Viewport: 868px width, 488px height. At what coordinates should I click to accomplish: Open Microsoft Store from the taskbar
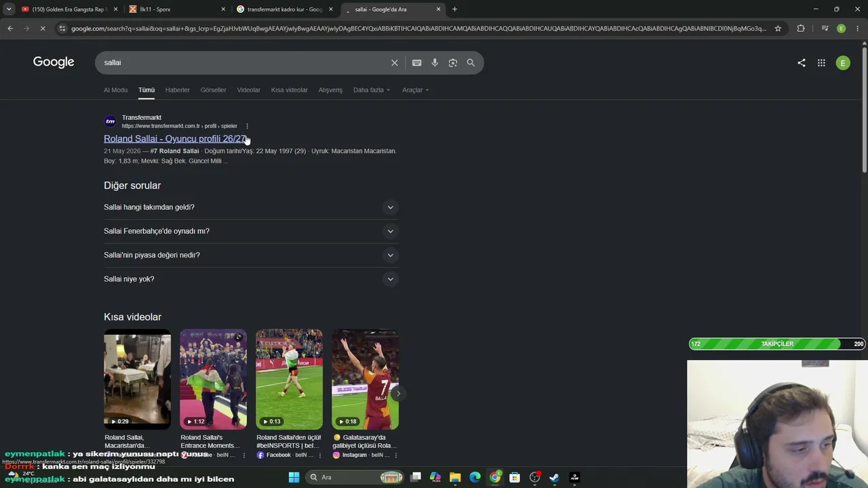point(515,477)
